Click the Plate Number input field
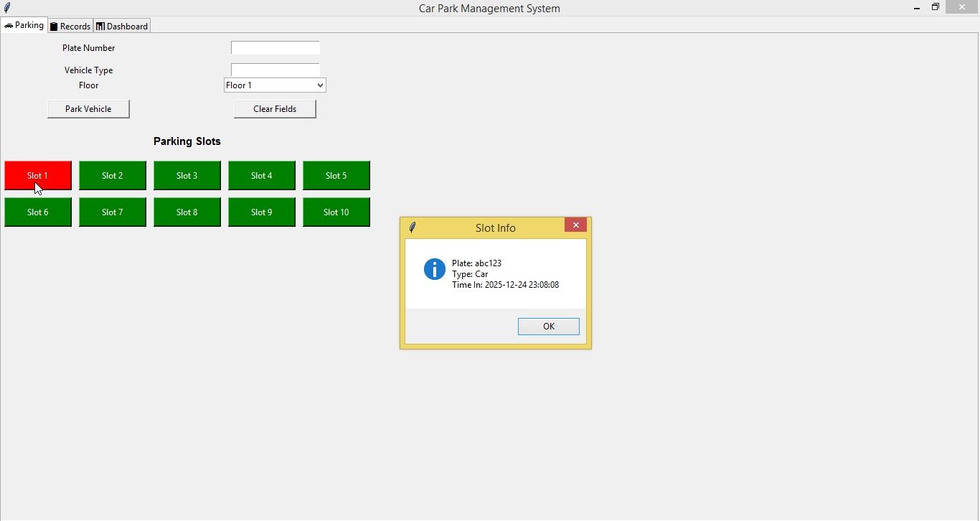Viewport: 980px width, 521px height. [275, 48]
